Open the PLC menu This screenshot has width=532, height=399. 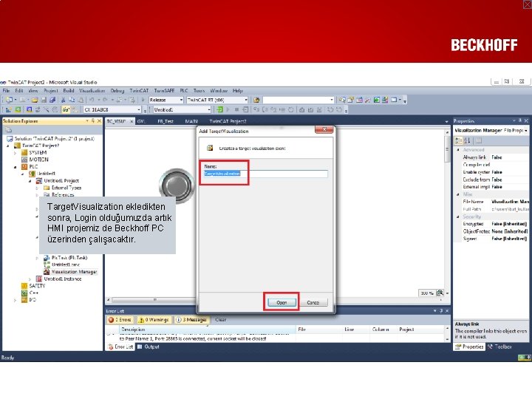(x=184, y=91)
